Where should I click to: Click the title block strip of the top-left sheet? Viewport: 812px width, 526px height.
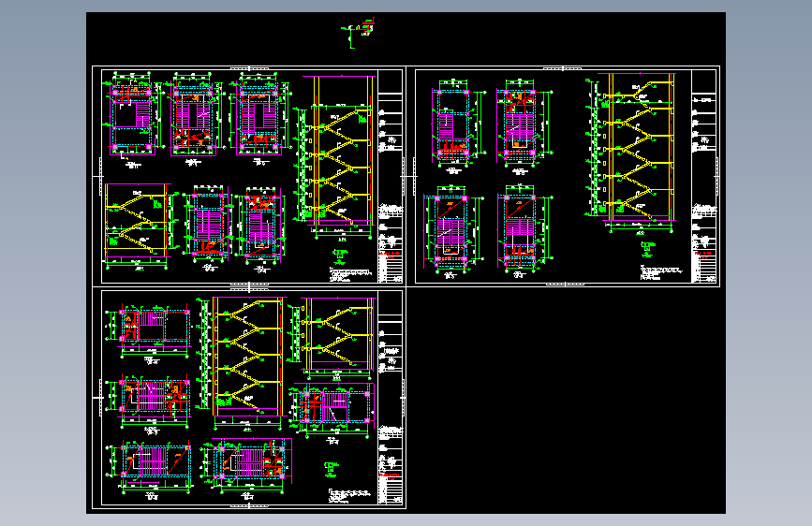click(x=391, y=177)
